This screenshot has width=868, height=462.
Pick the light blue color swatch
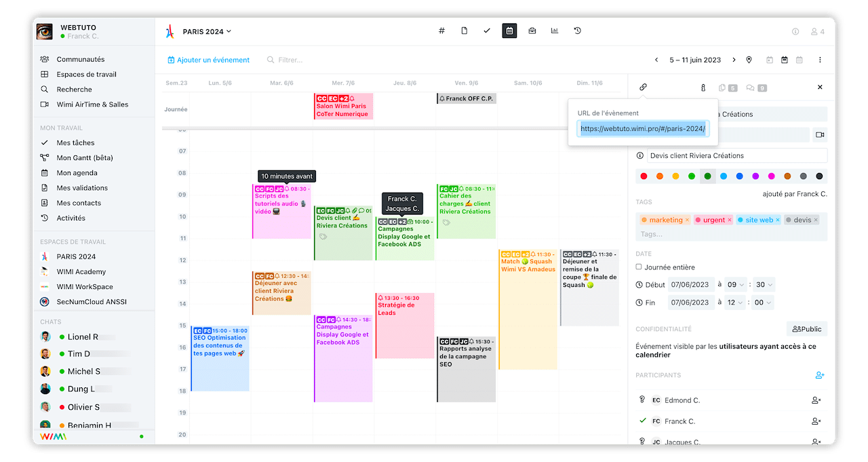pos(724,176)
